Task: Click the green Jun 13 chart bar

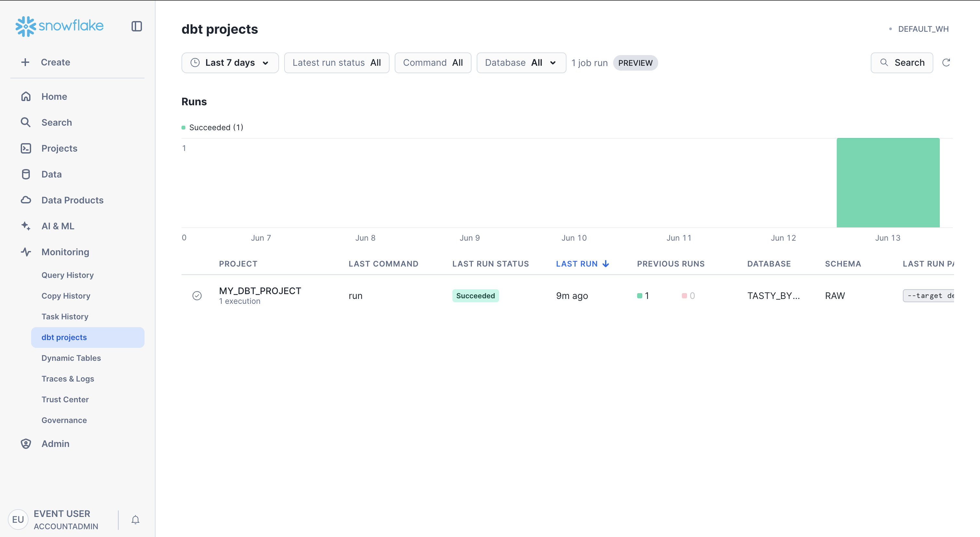Action: (x=888, y=183)
